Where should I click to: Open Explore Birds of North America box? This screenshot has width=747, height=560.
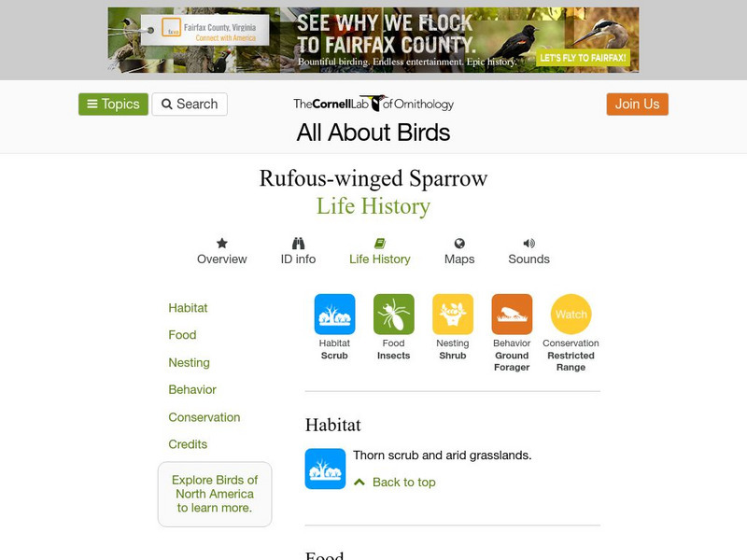(x=215, y=494)
